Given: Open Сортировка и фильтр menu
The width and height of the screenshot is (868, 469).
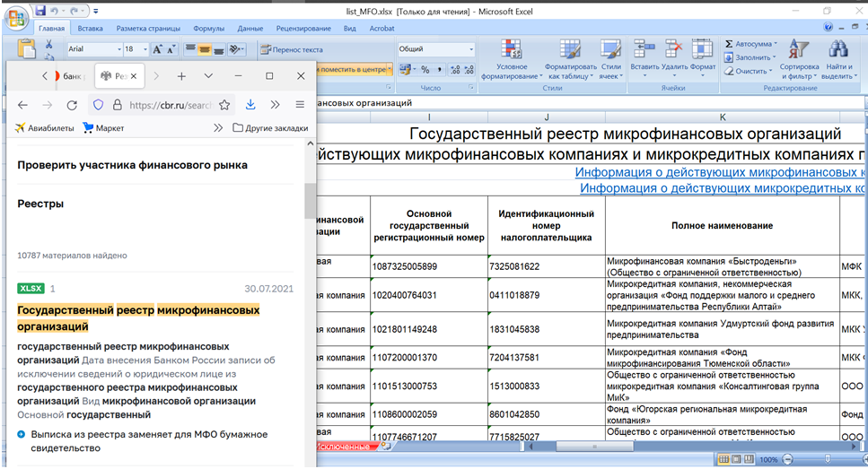Looking at the screenshot, I should 799,60.
